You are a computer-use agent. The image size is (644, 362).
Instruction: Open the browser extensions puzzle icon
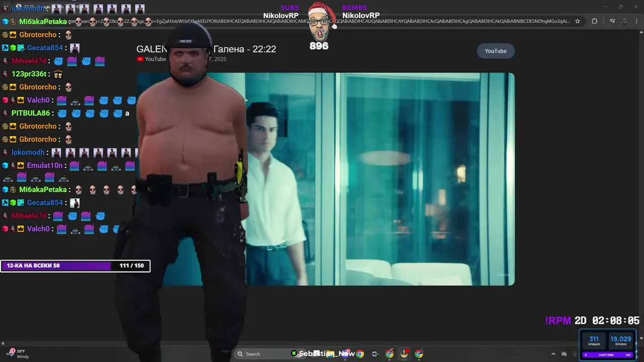594,21
